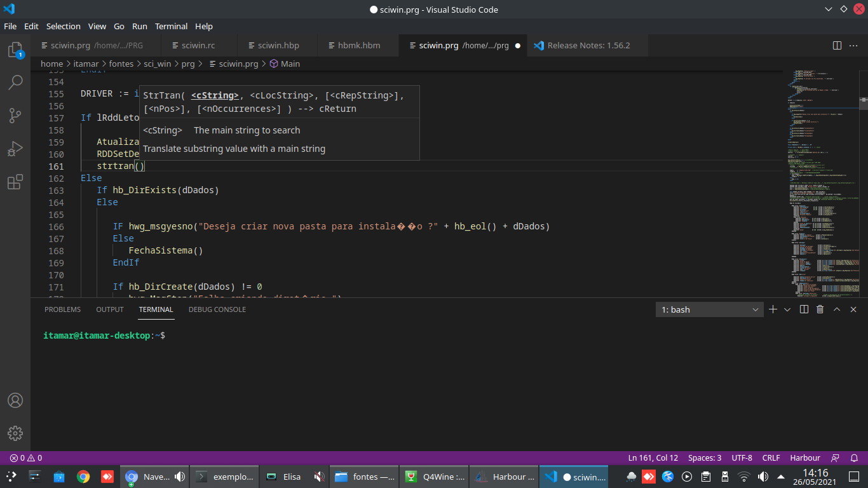Image resolution: width=868 pixels, height=488 pixels.
Task: Open the Explorer view in activity bar
Action: [15, 50]
